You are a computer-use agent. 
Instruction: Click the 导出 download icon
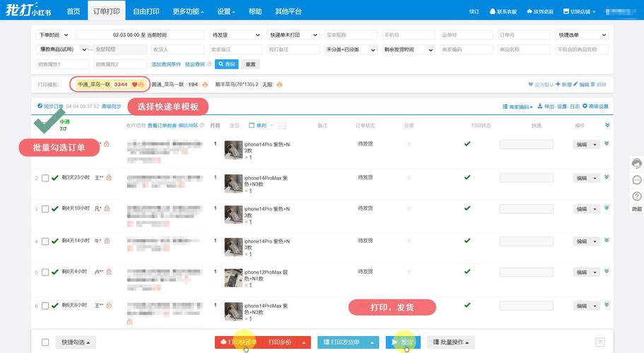(x=540, y=106)
